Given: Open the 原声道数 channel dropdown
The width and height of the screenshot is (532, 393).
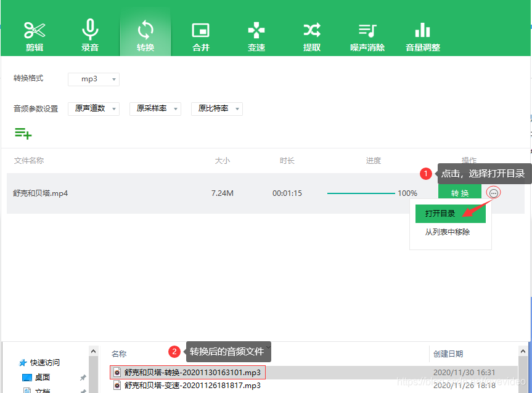Looking at the screenshot, I should pyautogui.click(x=94, y=109).
